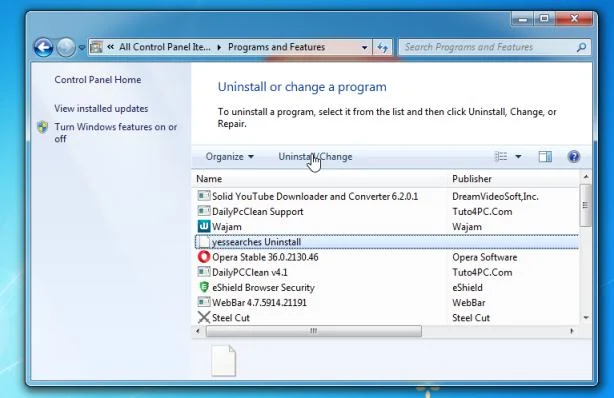Screen dimensions: 614x398
Task: Click the Windows features shield icon
Action: (x=42, y=127)
